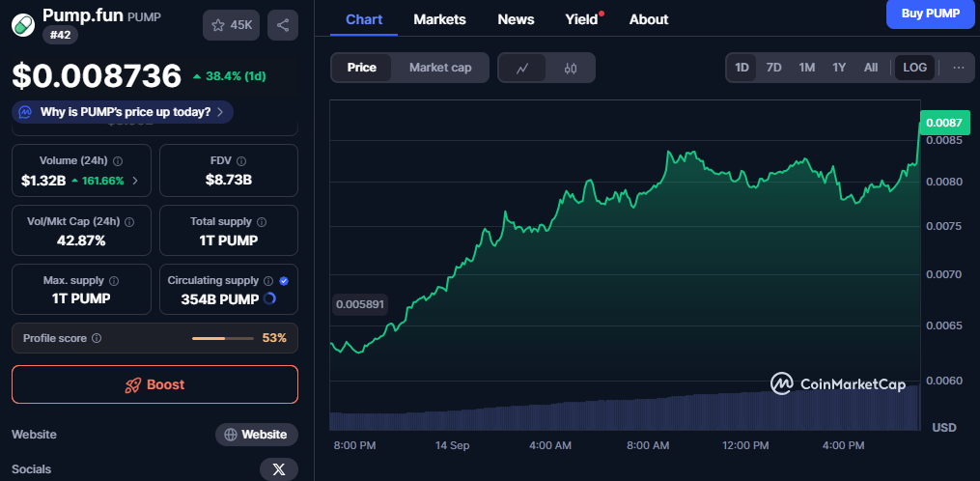This screenshot has height=481, width=980.
Task: Click the 42.87% Vol/Mkt Cap value
Action: point(81,240)
